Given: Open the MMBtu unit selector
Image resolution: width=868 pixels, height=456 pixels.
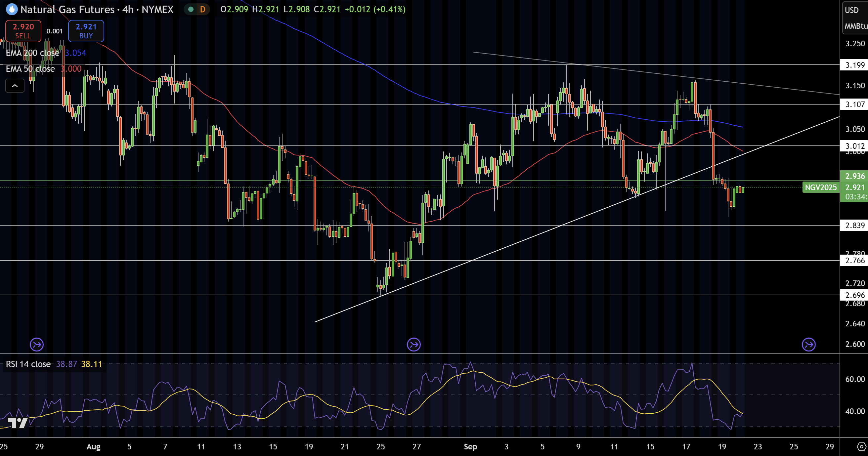Looking at the screenshot, I should click(x=856, y=26).
